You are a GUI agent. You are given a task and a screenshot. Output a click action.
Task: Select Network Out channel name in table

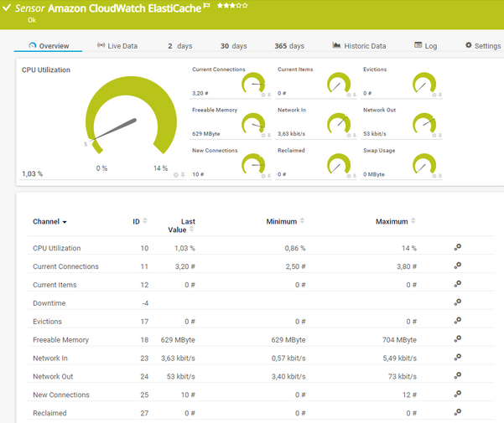click(x=53, y=376)
